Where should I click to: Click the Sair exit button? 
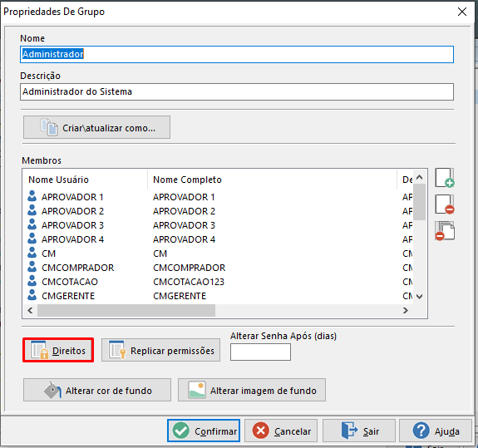pyautogui.click(x=359, y=431)
